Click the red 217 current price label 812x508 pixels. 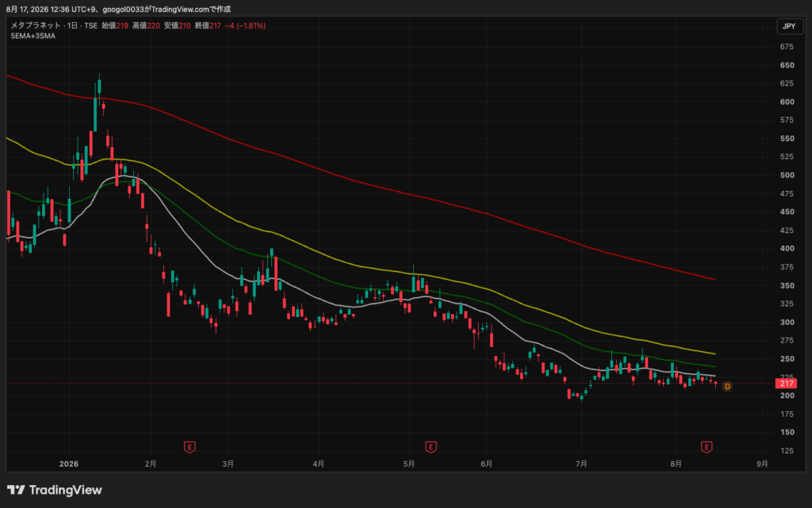pos(786,384)
